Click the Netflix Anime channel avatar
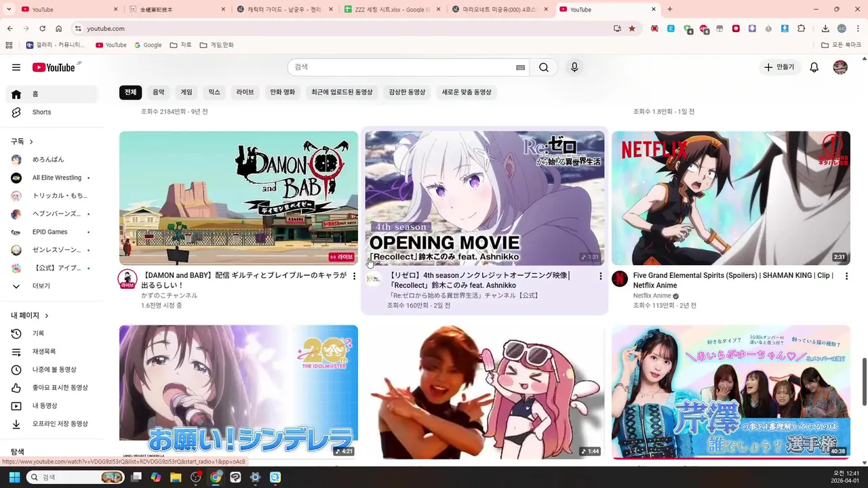868x488 pixels. (x=620, y=279)
